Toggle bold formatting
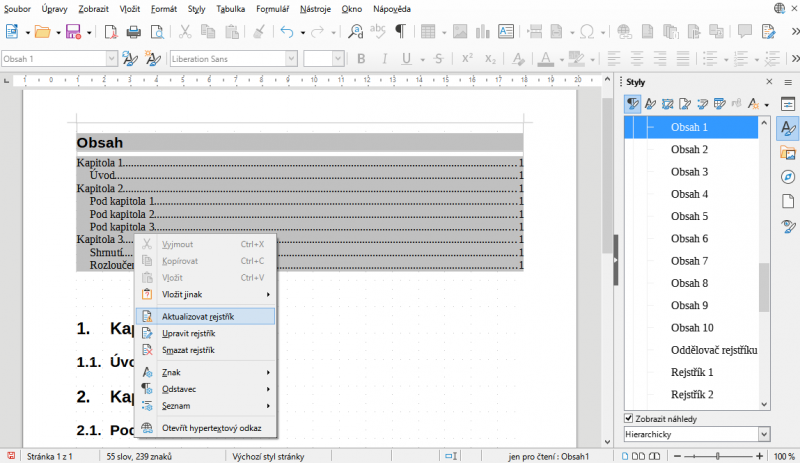The width and height of the screenshot is (800, 463). pyautogui.click(x=361, y=59)
